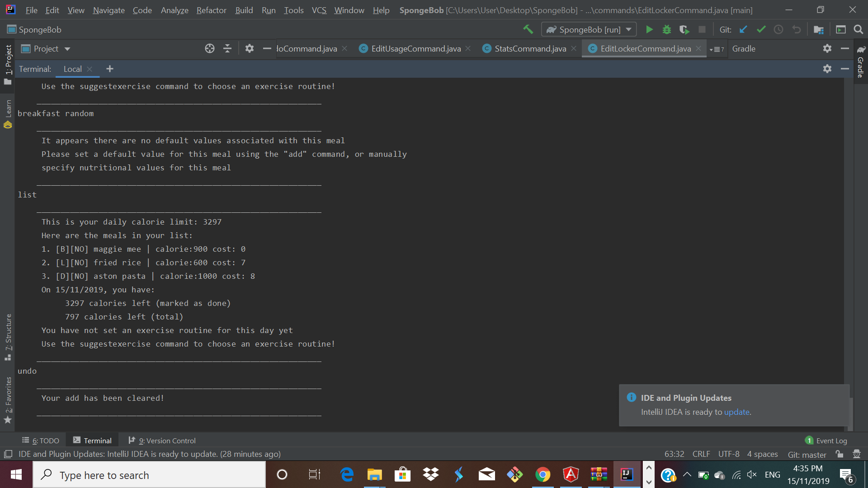Select the Git commit icon
Viewport: 868px width, 488px height.
[761, 29]
